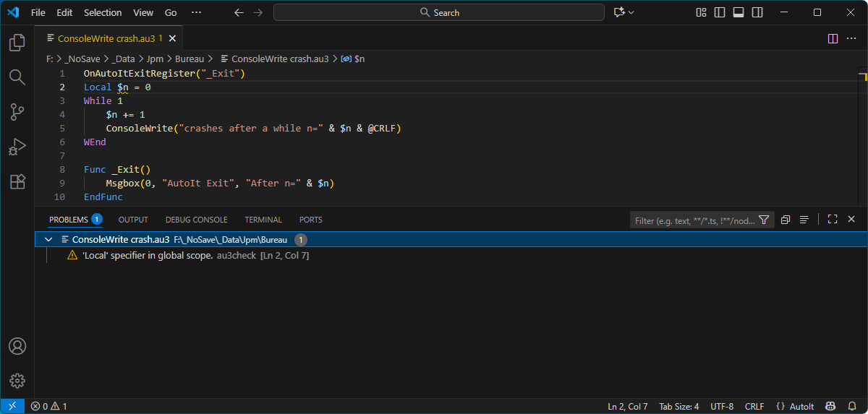Maximize the panel size
Viewport: 868px width, 414px height.
[833, 220]
